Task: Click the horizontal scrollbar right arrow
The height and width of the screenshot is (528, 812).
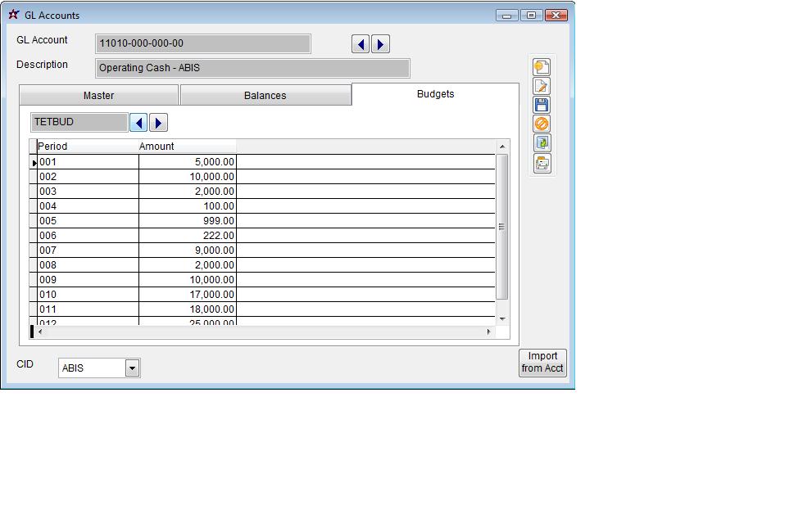Action: click(x=489, y=332)
